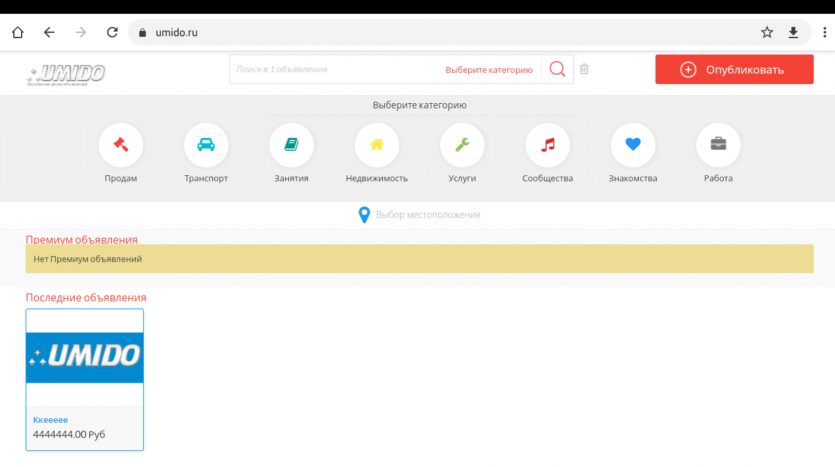Select the Сообщества music note icon
The image size is (835, 467).
tap(547, 144)
